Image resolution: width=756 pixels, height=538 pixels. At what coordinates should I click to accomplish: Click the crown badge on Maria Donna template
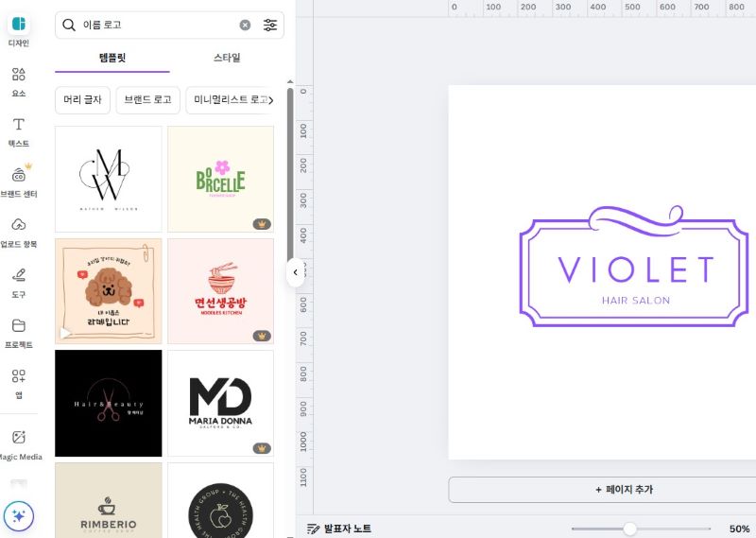262,448
